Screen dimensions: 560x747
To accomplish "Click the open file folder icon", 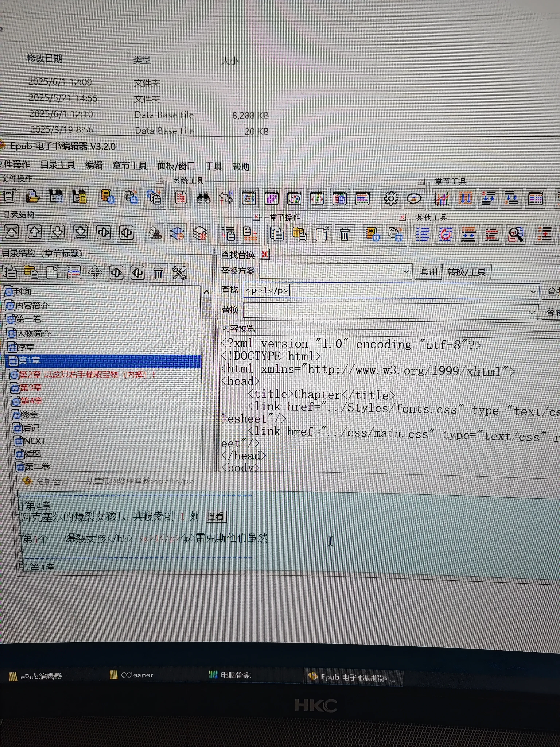I will click(32, 196).
